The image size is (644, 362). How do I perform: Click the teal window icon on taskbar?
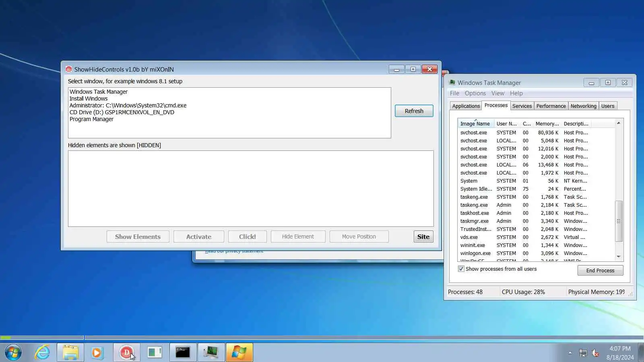[x=155, y=353]
